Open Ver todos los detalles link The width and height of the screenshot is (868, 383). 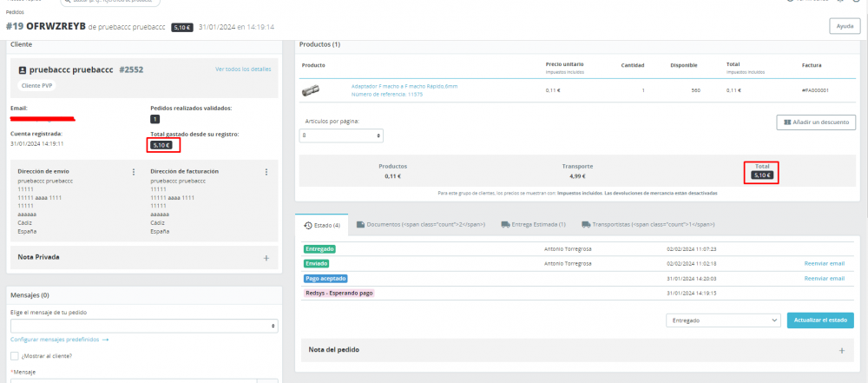click(x=244, y=69)
